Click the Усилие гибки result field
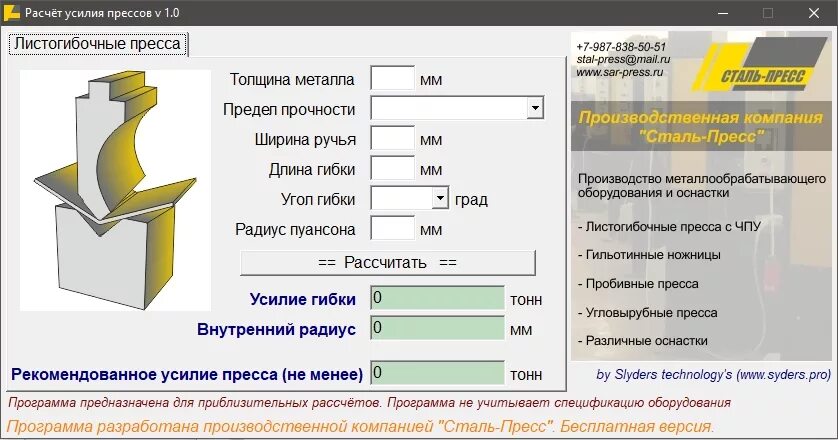 (x=438, y=298)
